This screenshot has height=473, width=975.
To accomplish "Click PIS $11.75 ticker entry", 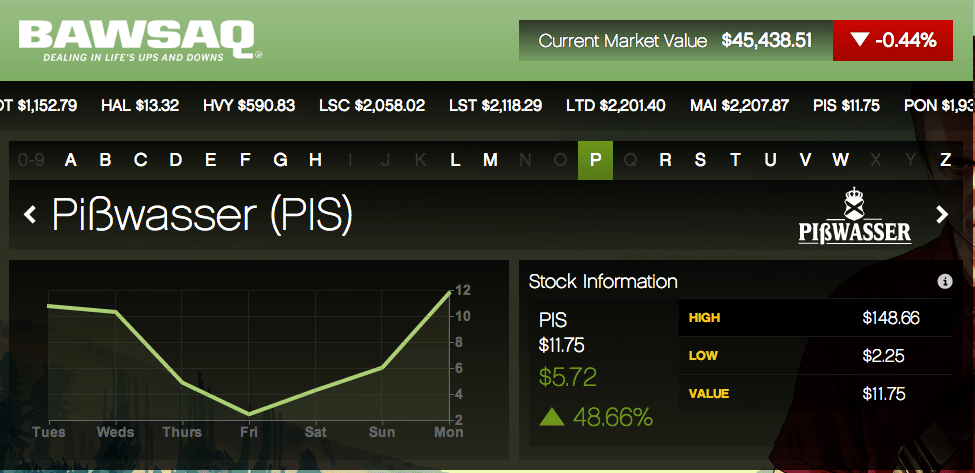I will pos(846,105).
